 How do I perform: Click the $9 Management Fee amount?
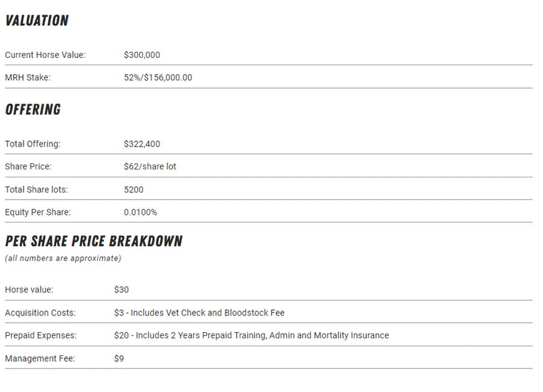click(x=119, y=358)
